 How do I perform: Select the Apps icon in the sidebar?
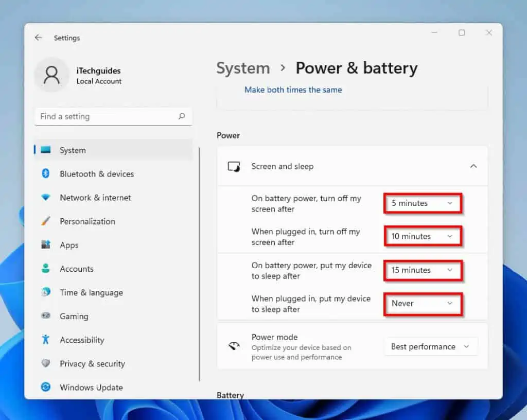tap(46, 244)
